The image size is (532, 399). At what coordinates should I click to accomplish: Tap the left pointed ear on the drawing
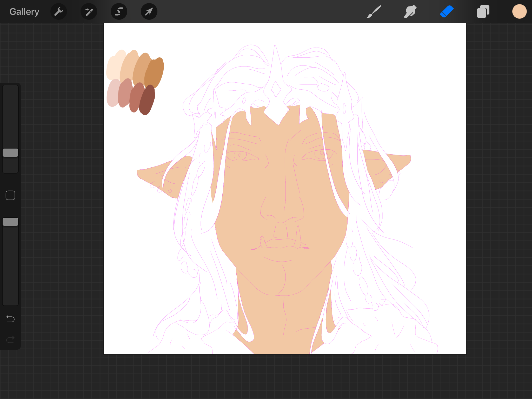click(164, 177)
